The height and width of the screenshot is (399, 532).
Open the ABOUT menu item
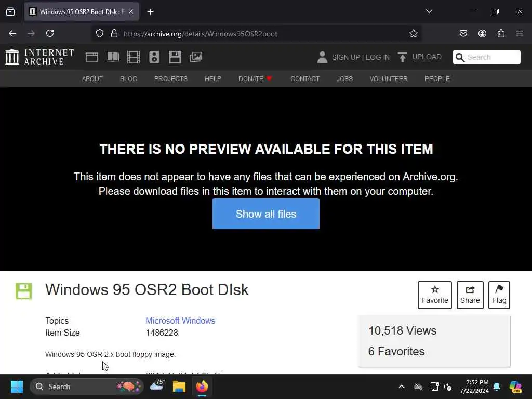[x=92, y=79]
